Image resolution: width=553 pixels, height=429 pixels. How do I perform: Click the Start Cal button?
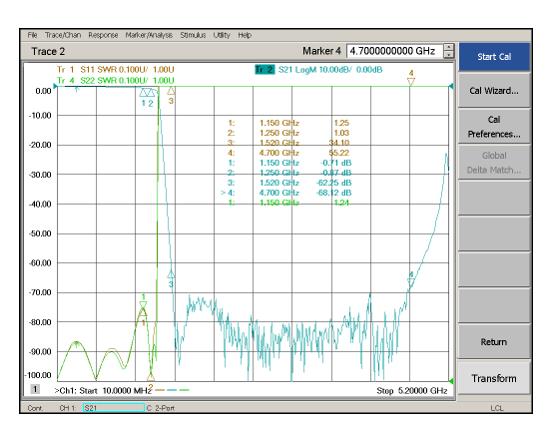[x=494, y=57]
